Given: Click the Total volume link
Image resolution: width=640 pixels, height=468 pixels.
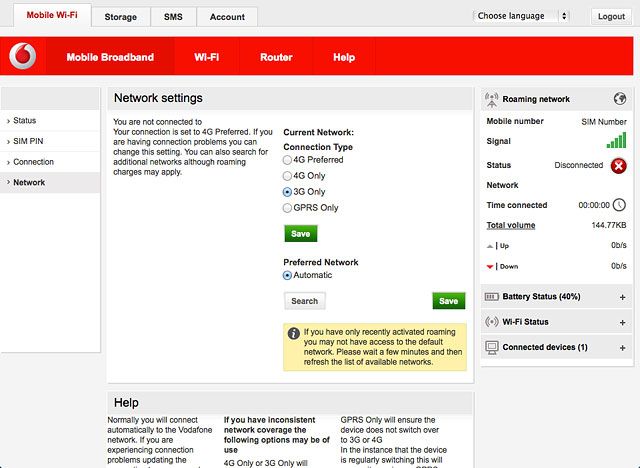Looking at the screenshot, I should click(511, 225).
